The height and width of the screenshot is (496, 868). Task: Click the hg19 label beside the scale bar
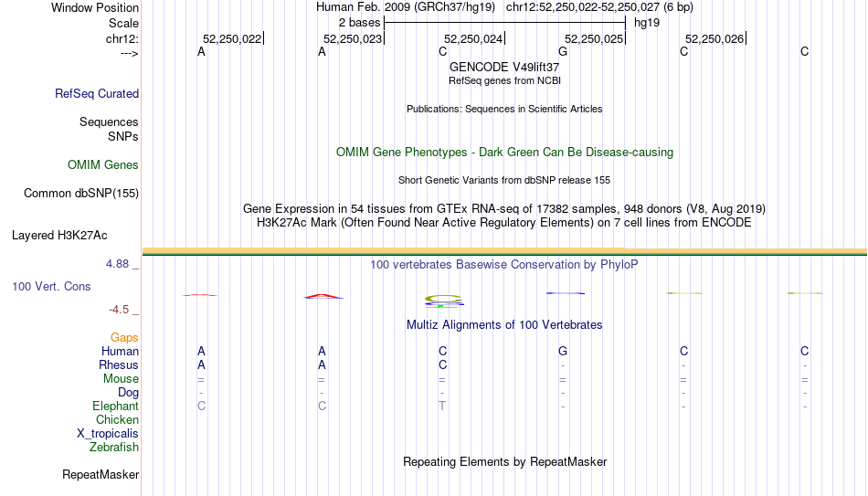point(647,23)
